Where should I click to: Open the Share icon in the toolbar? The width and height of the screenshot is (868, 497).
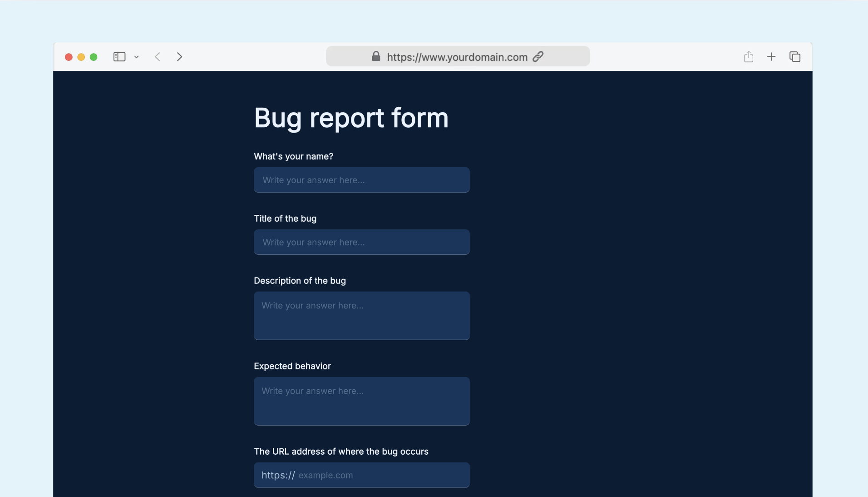[749, 56]
